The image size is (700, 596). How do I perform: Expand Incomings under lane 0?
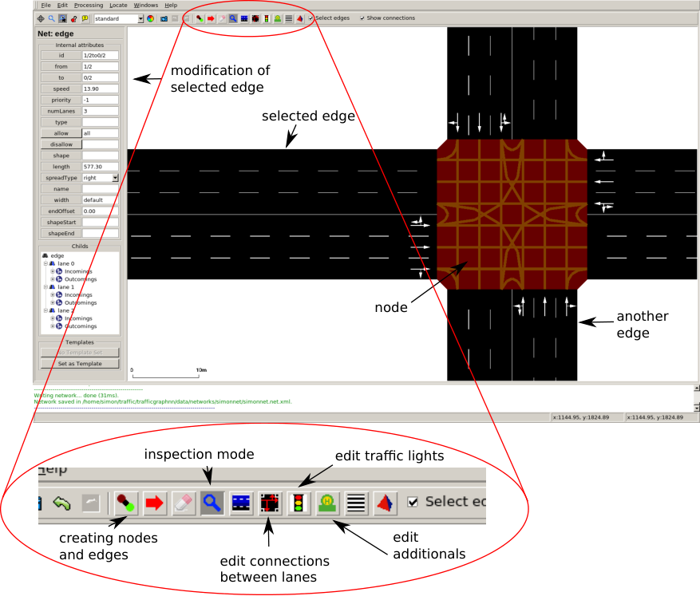click(x=52, y=272)
